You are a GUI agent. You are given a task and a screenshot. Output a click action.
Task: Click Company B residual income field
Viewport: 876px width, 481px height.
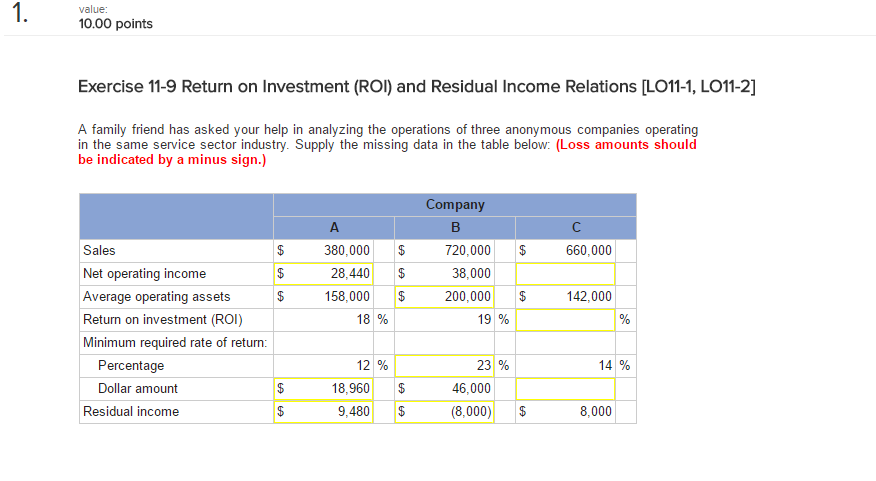coord(445,412)
